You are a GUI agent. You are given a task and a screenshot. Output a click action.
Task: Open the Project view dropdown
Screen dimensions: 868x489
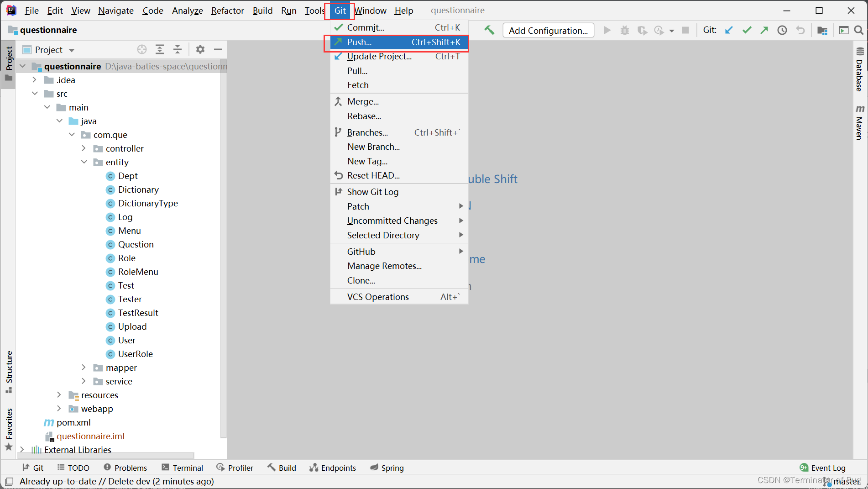coord(72,50)
